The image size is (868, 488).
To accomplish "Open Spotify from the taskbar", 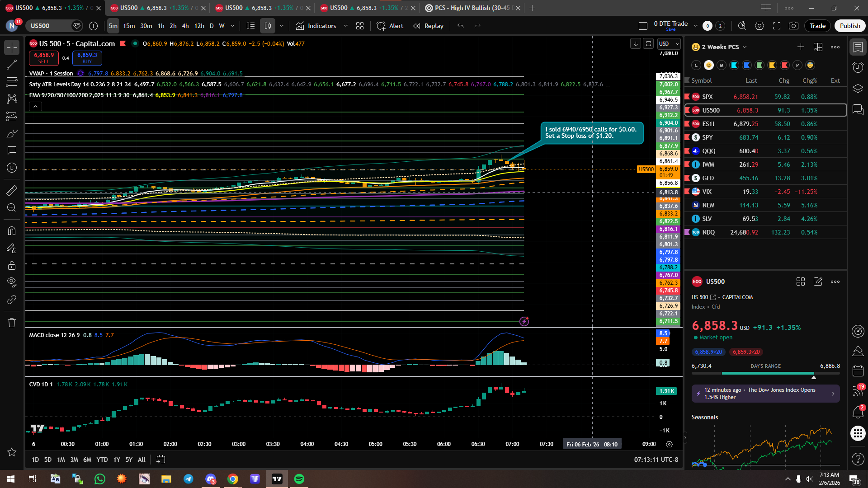I will coord(299,479).
